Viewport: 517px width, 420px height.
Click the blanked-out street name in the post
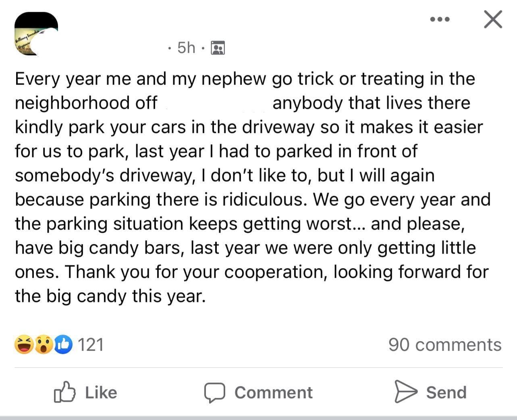click(215, 103)
